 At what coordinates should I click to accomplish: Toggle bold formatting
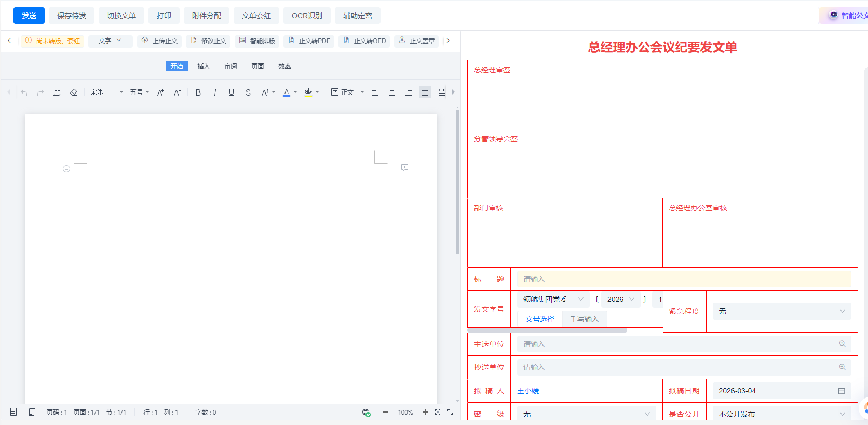pos(198,92)
